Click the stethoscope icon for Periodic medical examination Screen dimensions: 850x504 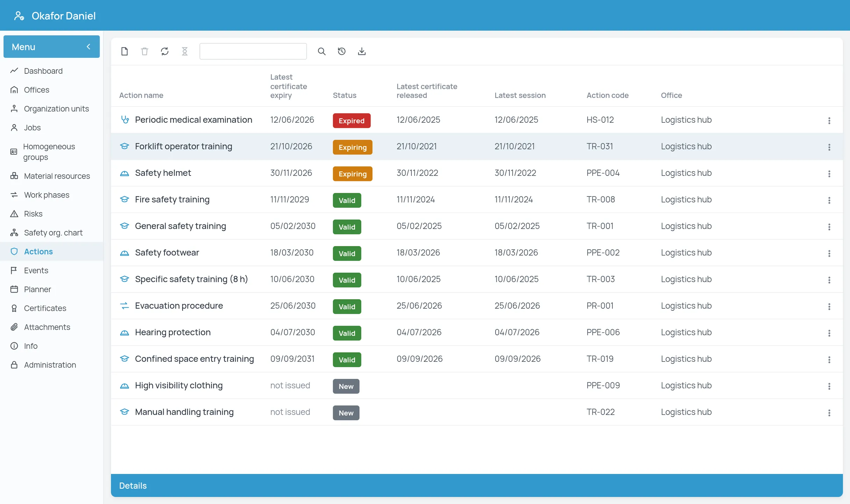[125, 120]
